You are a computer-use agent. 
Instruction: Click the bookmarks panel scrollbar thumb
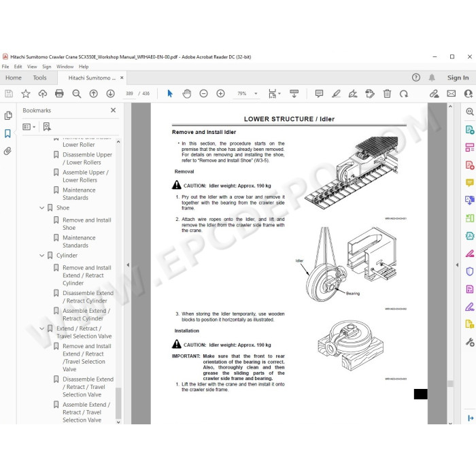(x=118, y=403)
